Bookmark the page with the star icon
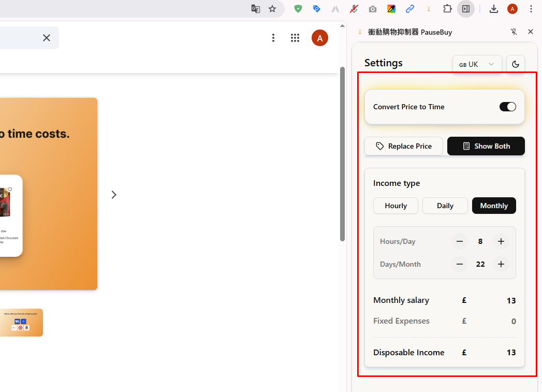The height and width of the screenshot is (392, 542). pyautogui.click(x=272, y=9)
